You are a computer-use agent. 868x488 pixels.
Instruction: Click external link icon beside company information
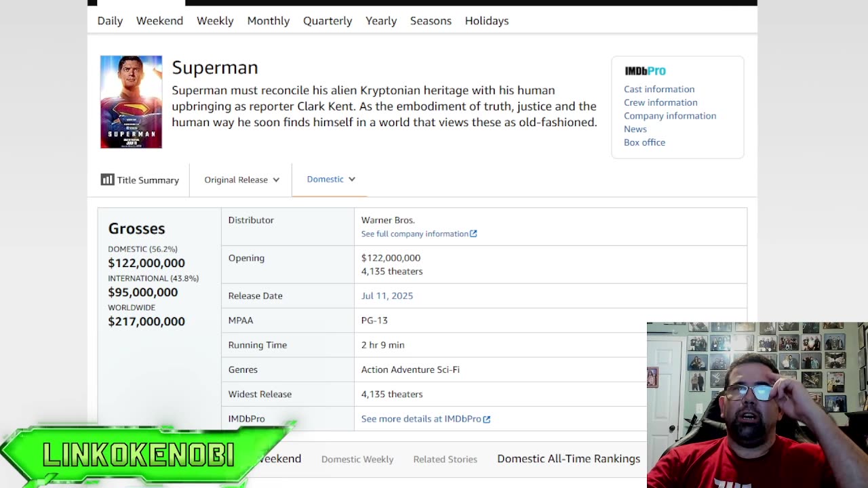pyautogui.click(x=473, y=234)
